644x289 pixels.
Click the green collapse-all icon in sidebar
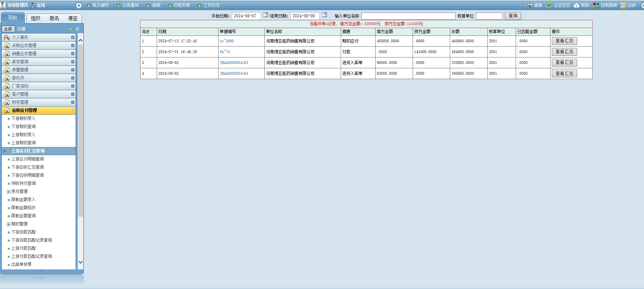point(70,29)
